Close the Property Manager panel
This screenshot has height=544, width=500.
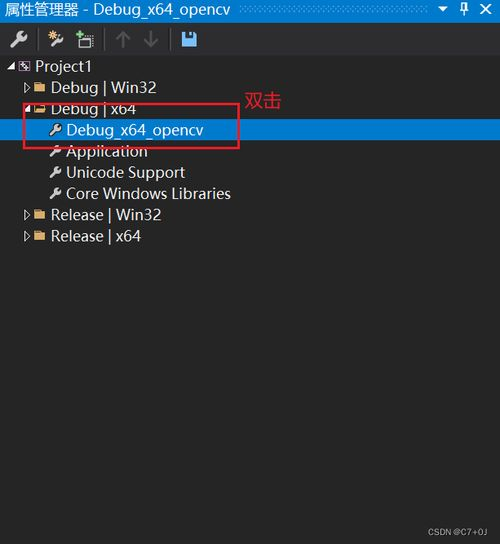tap(486, 9)
